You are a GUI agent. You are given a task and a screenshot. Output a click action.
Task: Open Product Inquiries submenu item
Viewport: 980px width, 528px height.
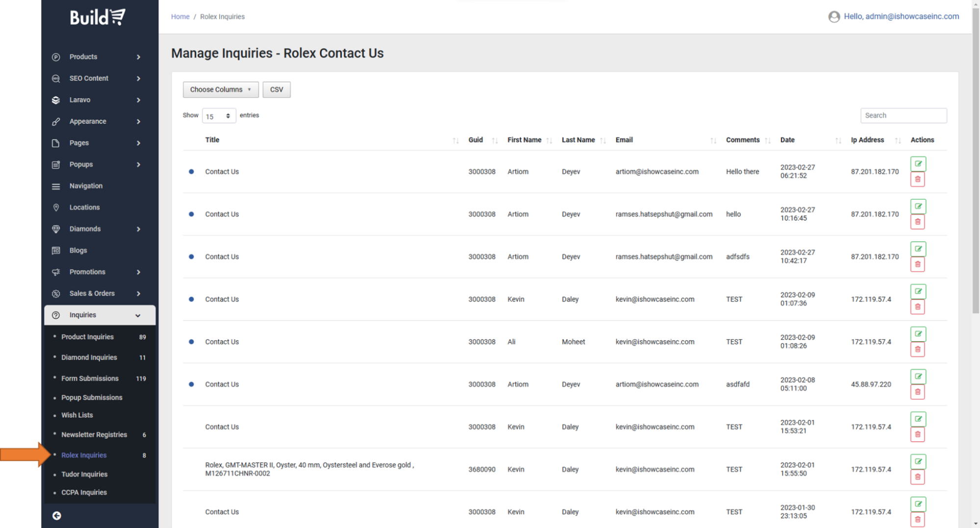pos(87,337)
